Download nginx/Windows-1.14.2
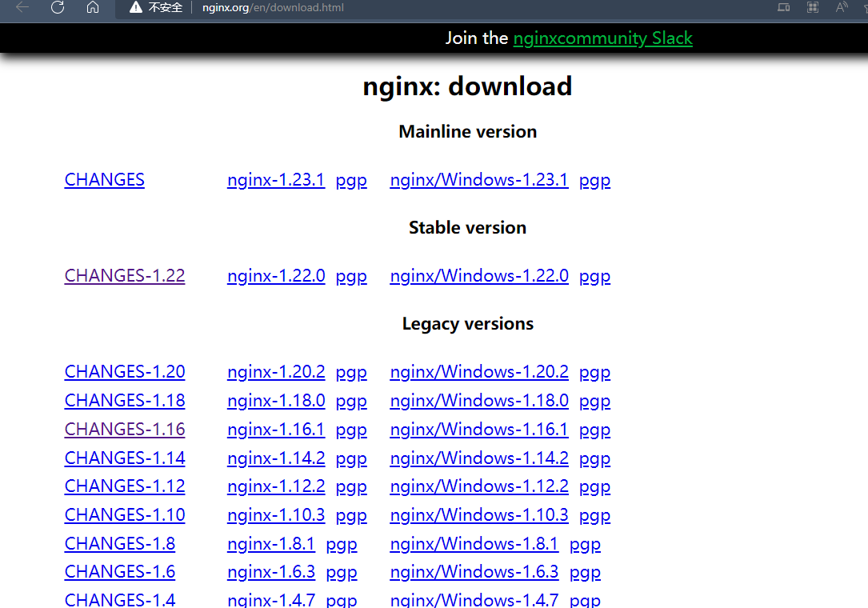Image resolution: width=868 pixels, height=608 pixels. tap(479, 458)
